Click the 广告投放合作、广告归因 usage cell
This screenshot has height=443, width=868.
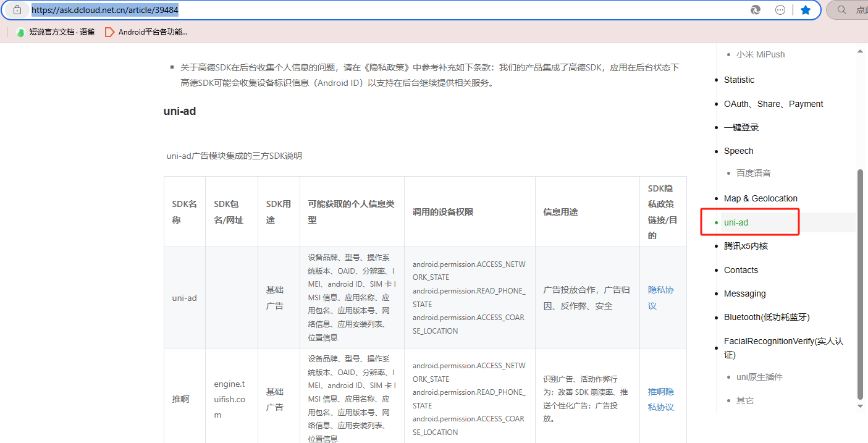click(x=587, y=298)
